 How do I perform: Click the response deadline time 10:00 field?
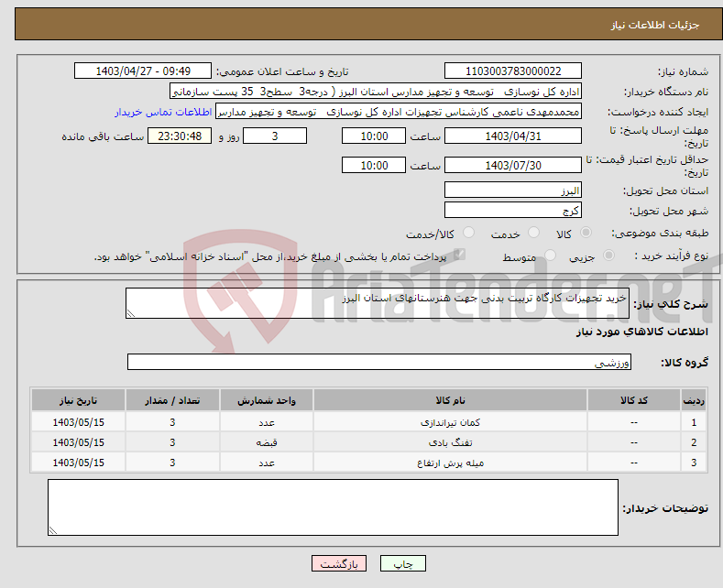tap(374, 136)
